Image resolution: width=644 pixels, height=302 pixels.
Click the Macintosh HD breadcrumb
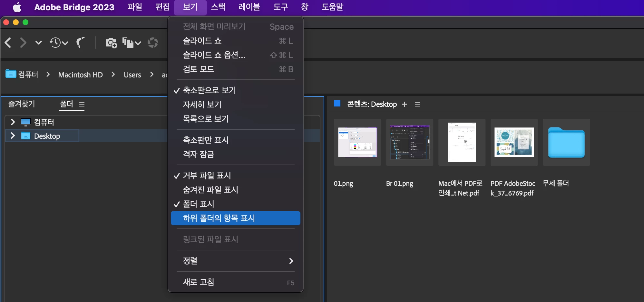point(81,75)
